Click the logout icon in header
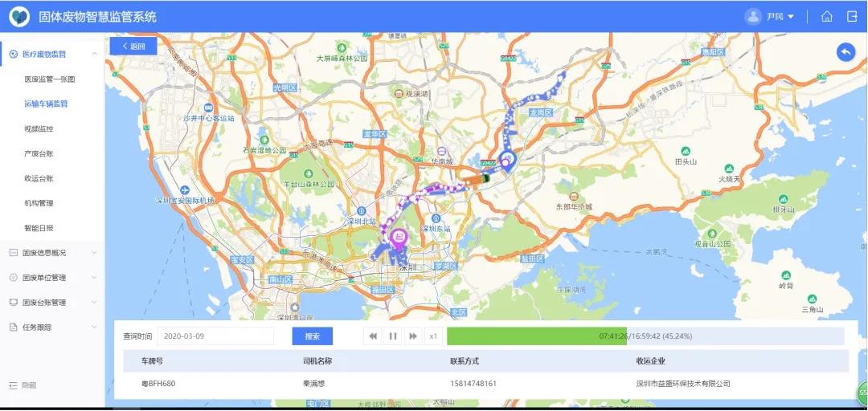Image resolution: width=868 pixels, height=411 pixels. click(852, 16)
